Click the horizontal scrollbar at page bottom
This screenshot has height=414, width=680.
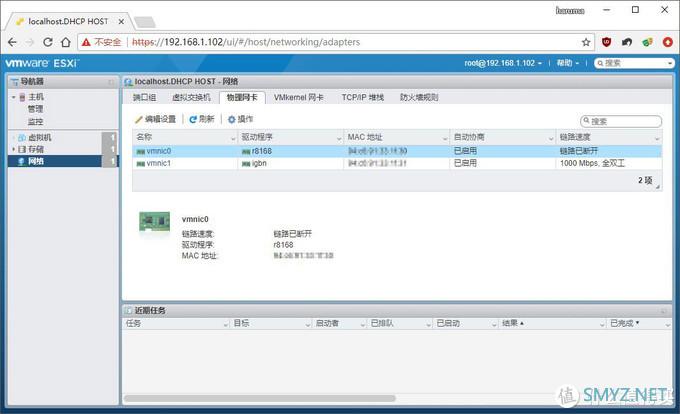(x=259, y=398)
